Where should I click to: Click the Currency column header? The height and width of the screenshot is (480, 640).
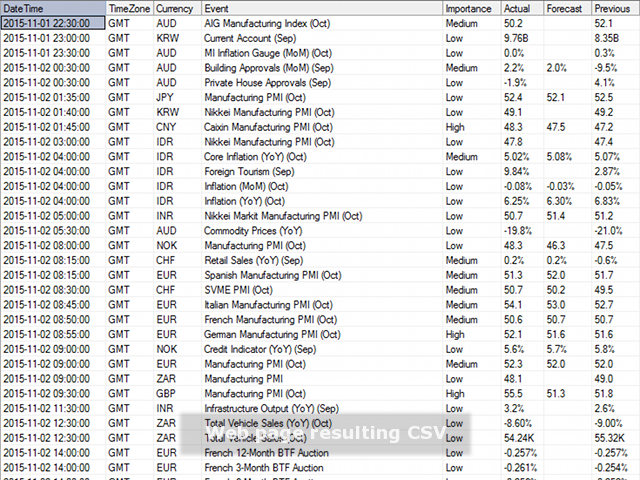[x=177, y=8]
